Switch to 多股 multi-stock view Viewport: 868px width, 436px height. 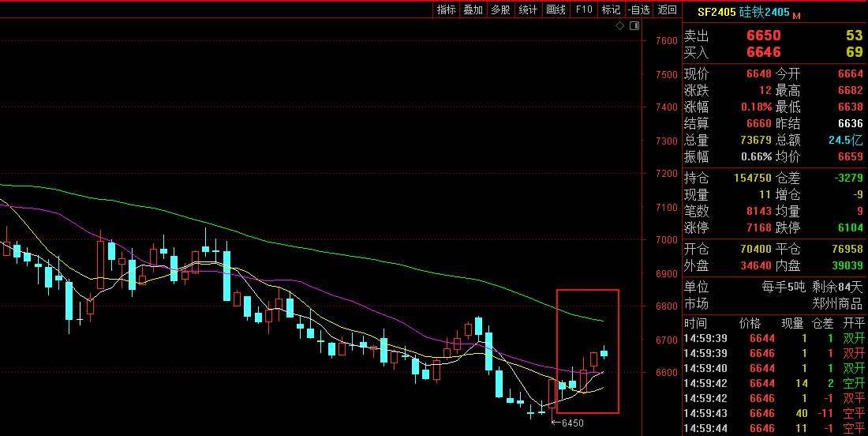click(500, 9)
